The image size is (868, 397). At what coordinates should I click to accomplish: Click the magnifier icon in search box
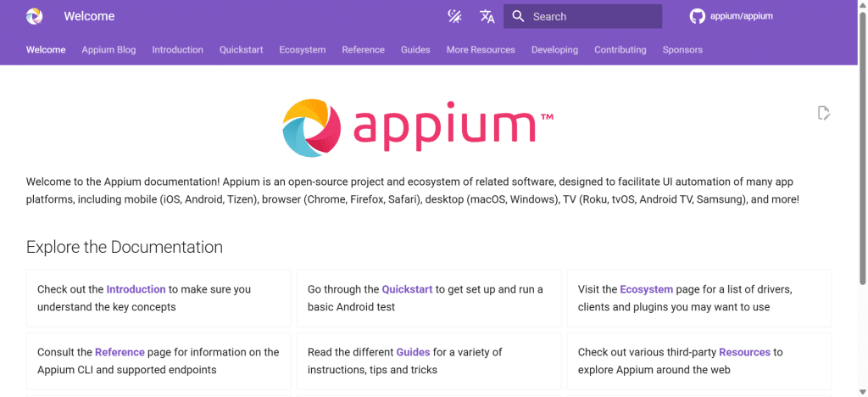pos(518,17)
